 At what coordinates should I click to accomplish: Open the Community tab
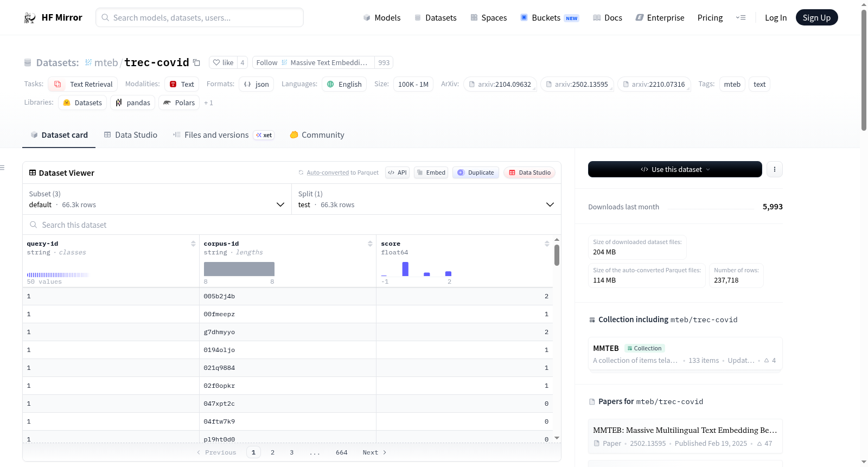click(x=317, y=135)
